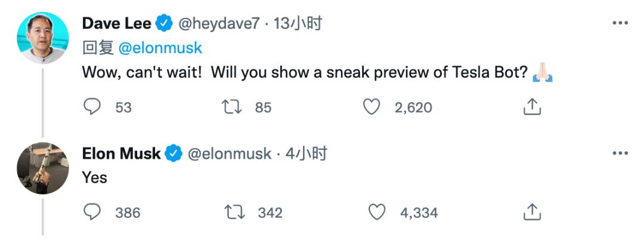
Task: Open the @heydave7 handle
Action: (x=218, y=24)
